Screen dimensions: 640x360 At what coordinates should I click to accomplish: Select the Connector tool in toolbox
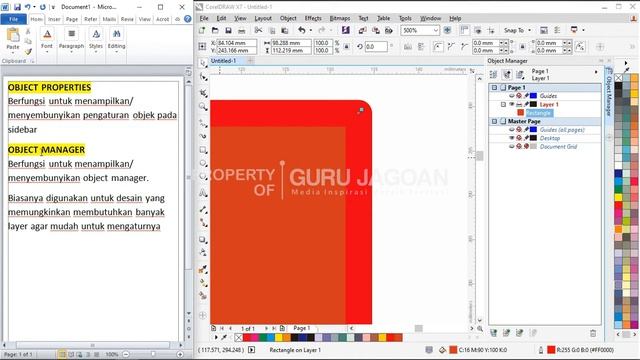[x=203, y=223]
